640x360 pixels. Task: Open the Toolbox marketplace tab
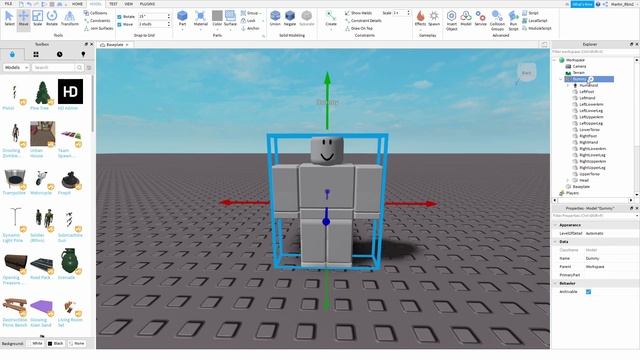coord(12,54)
